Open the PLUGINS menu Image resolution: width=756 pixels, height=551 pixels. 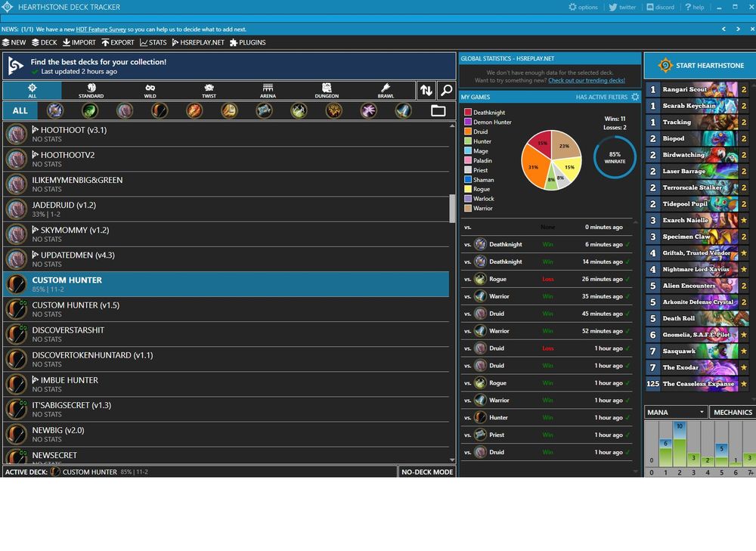click(x=248, y=42)
